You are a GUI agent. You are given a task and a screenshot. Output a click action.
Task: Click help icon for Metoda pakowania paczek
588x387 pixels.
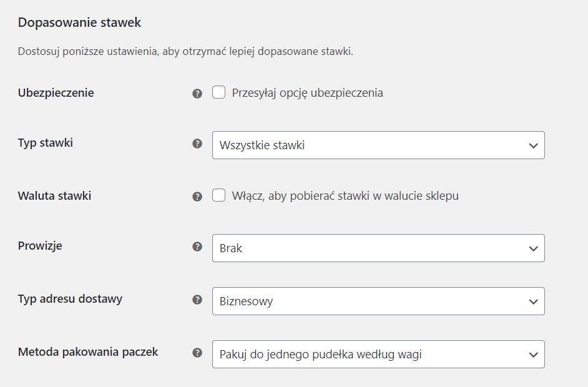(197, 353)
